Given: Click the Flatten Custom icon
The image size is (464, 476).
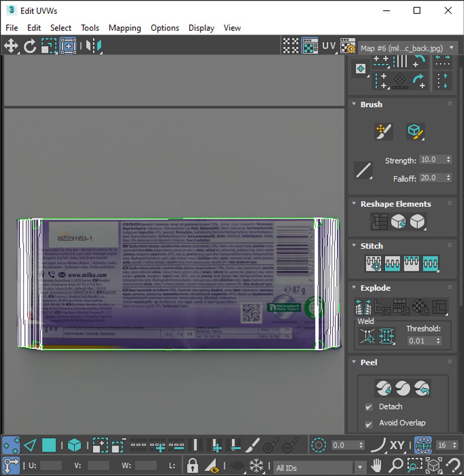Looking at the screenshot, I should (x=439, y=307).
